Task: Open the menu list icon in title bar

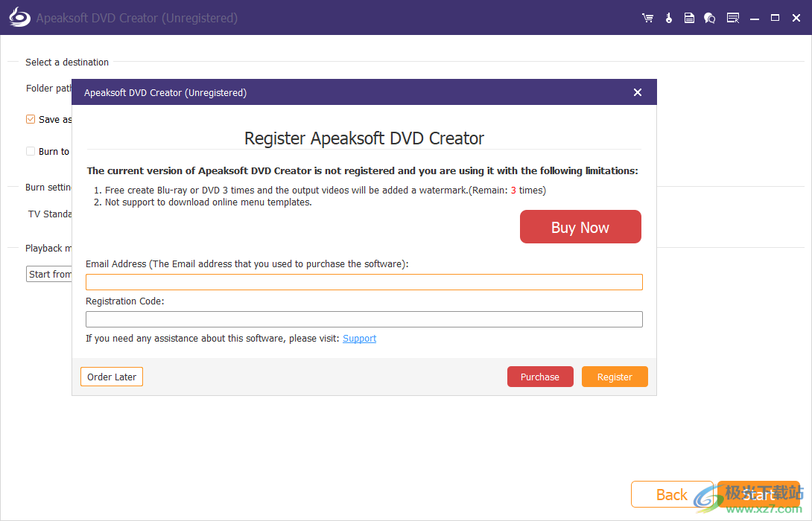Action: pyautogui.click(x=733, y=18)
